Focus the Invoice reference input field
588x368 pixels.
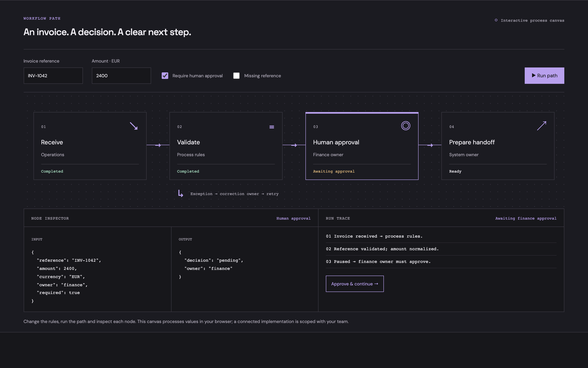tap(53, 76)
